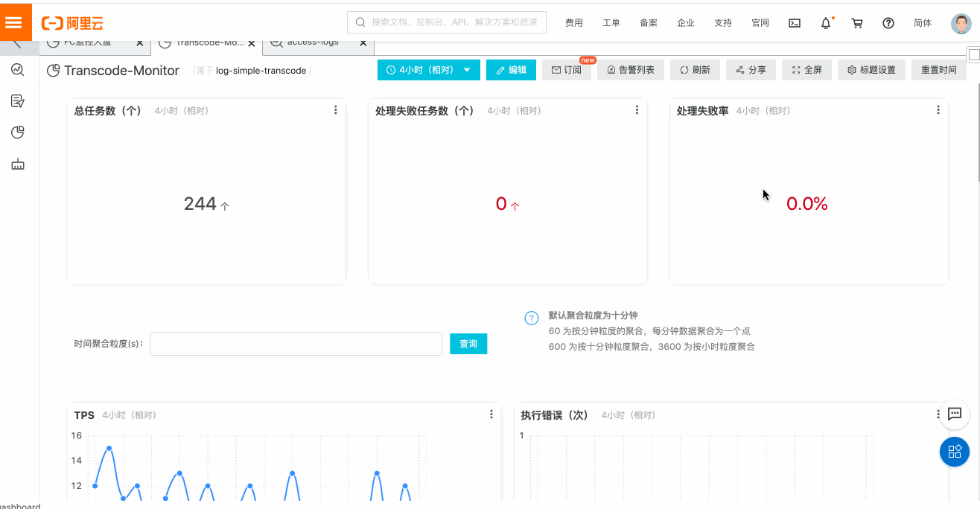Open the kebab menu on 总任务数 card
Viewport: 980px width, 509px height.
pyautogui.click(x=335, y=109)
